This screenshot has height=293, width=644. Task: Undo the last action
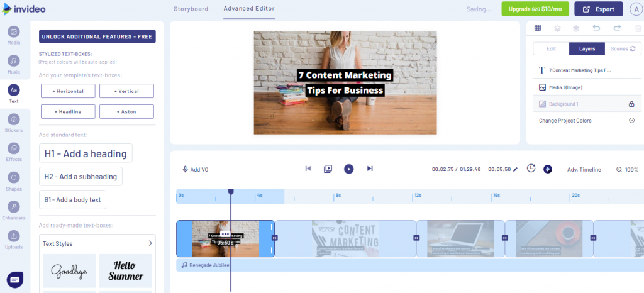(x=596, y=28)
